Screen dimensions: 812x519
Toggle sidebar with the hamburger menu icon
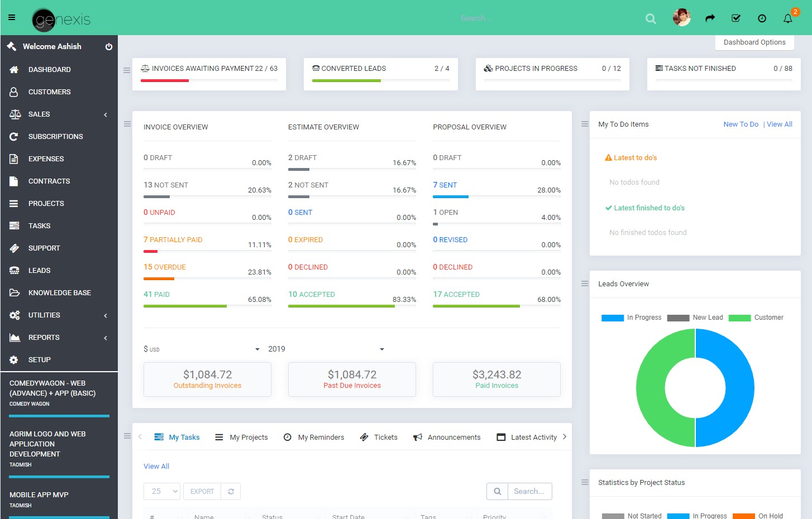pos(12,17)
